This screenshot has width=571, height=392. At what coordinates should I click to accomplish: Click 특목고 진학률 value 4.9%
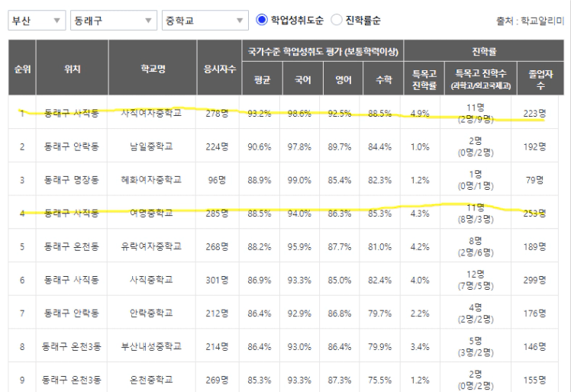pos(420,114)
